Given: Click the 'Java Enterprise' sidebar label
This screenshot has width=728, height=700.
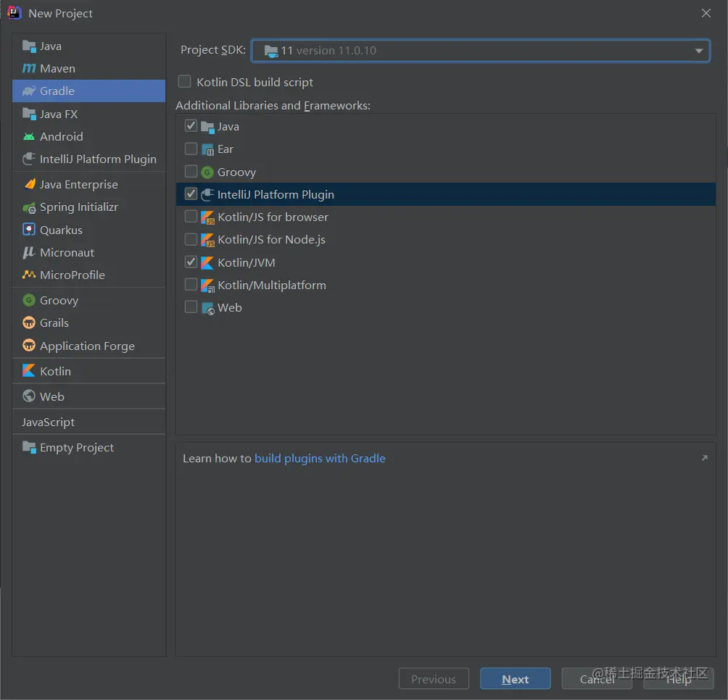Looking at the screenshot, I should [79, 185].
